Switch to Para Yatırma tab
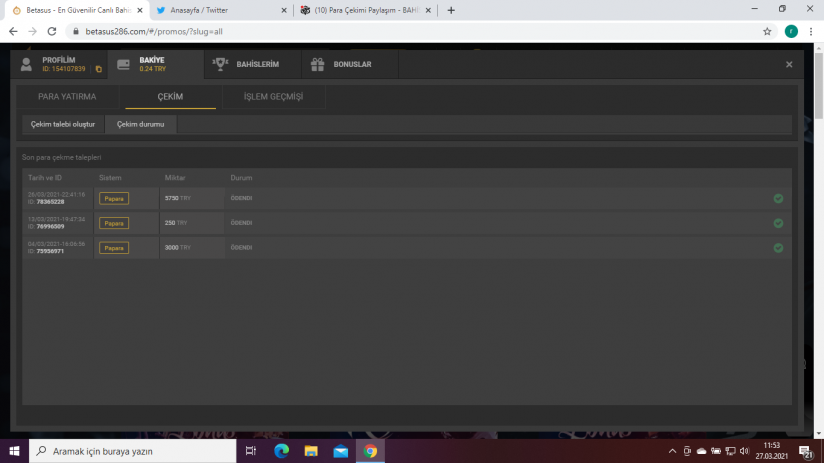824x463 pixels. (x=67, y=97)
